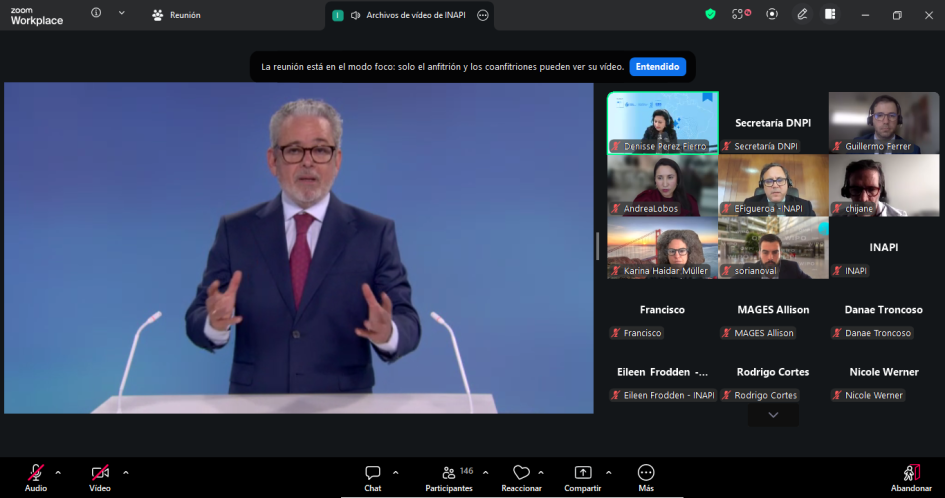This screenshot has height=498, width=945.
Task: Select Karina Haidar Müller video tile
Action: point(662,248)
